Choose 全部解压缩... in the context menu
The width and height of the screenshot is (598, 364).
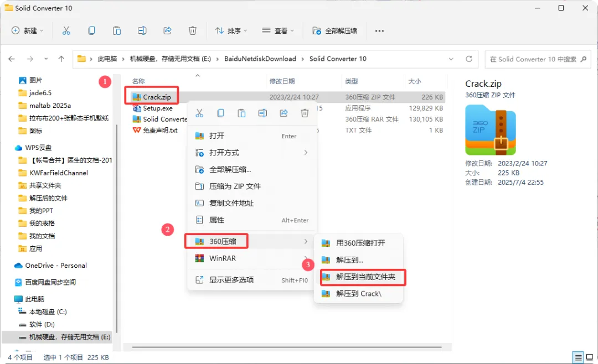252,170
